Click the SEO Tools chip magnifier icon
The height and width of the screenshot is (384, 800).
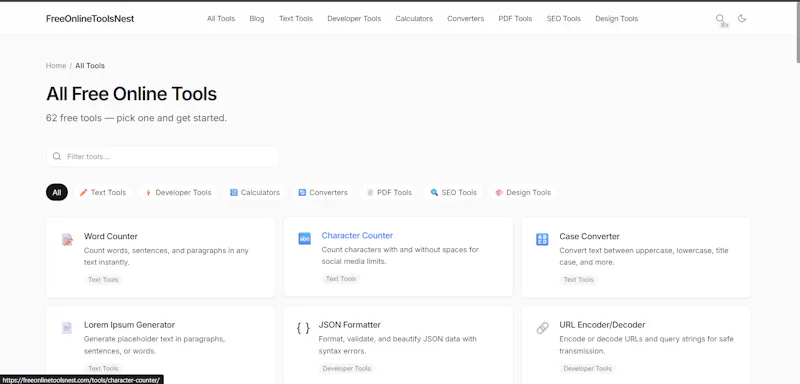pos(434,193)
